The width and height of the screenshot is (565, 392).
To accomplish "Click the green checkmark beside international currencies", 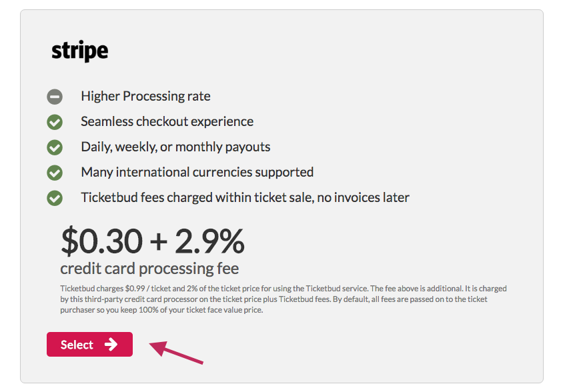I will (x=55, y=173).
